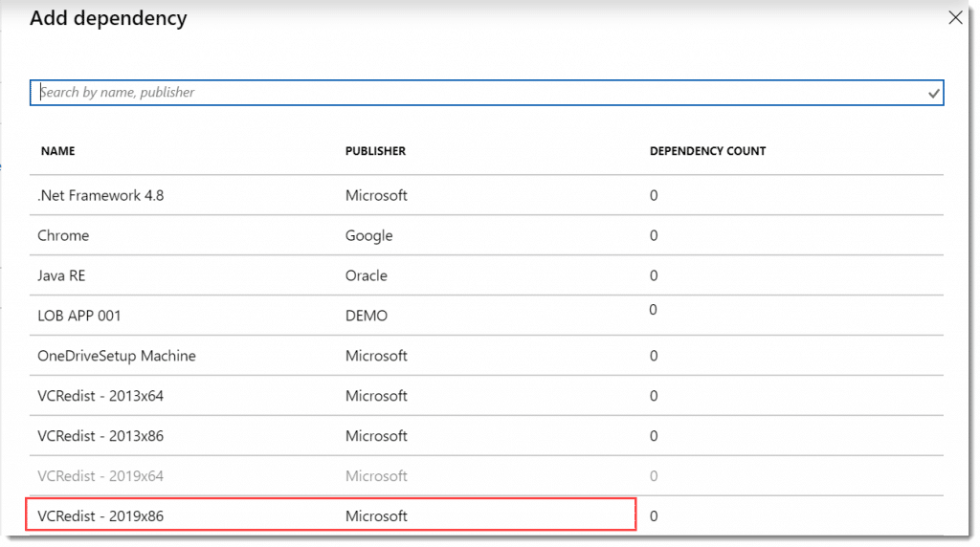This screenshot has width=980, height=547.
Task: Close the Add dependency panel
Action: 955,17
